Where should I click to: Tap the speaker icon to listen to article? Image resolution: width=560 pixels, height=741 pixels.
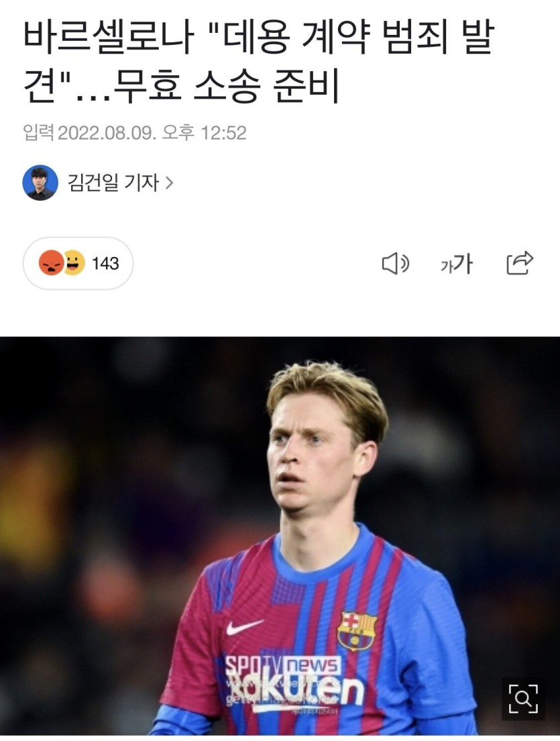coord(395,263)
